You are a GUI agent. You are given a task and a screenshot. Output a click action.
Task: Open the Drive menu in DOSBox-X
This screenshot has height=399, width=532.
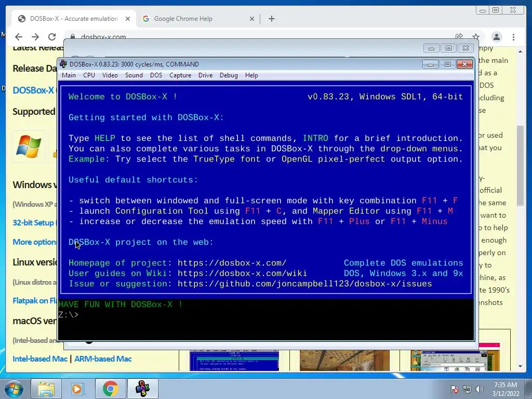pyautogui.click(x=205, y=75)
